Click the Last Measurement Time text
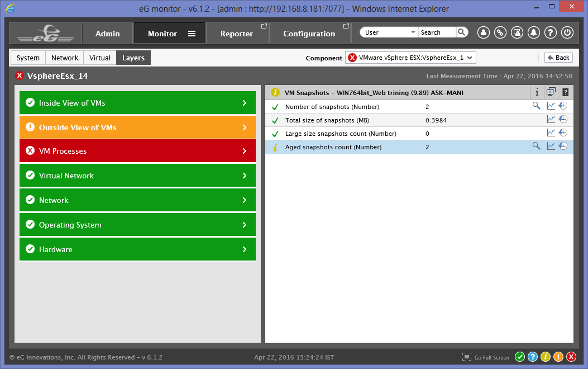588x369 pixels. point(499,76)
